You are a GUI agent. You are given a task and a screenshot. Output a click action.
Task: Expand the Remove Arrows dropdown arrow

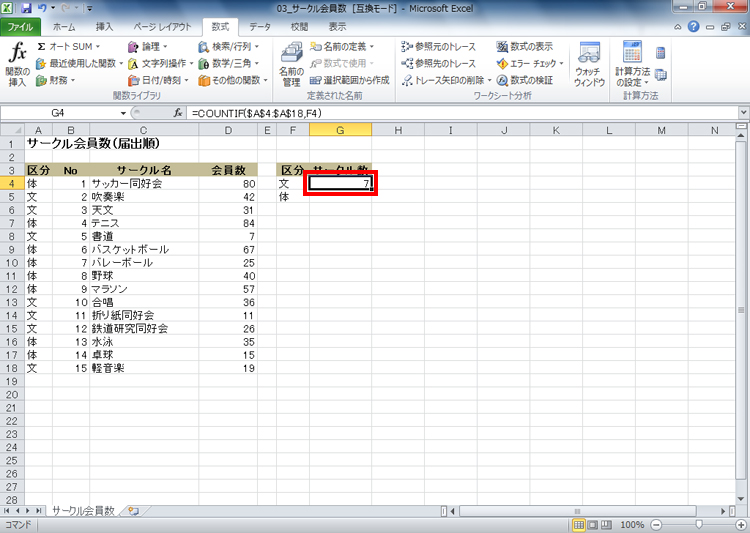click(x=489, y=80)
